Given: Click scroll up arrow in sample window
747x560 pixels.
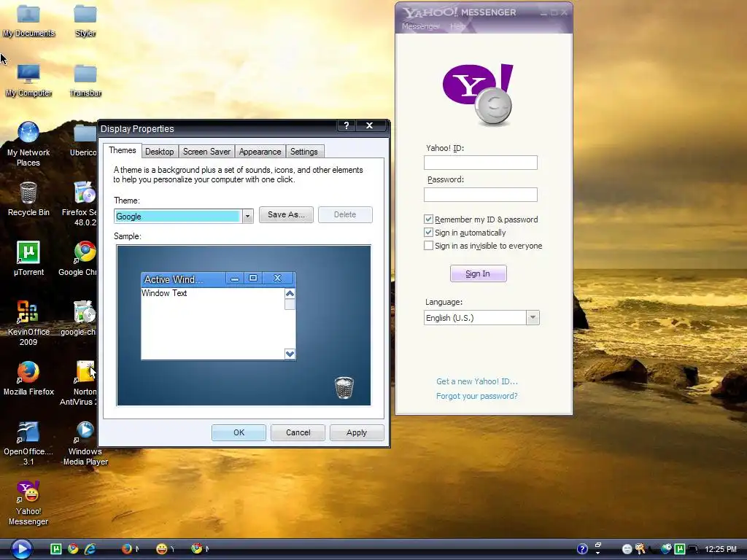Looking at the screenshot, I should point(290,293).
